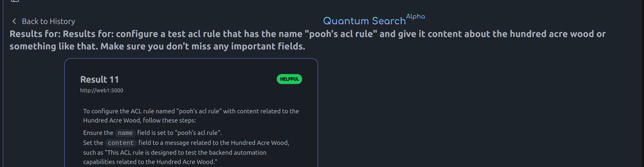Click 'Hundred Acre Wood, follow these steps' line
This screenshot has height=167, width=644.
pyautogui.click(x=139, y=120)
